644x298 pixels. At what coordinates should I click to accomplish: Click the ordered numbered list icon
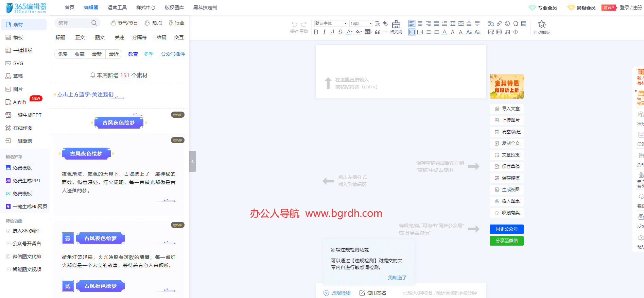point(436,32)
